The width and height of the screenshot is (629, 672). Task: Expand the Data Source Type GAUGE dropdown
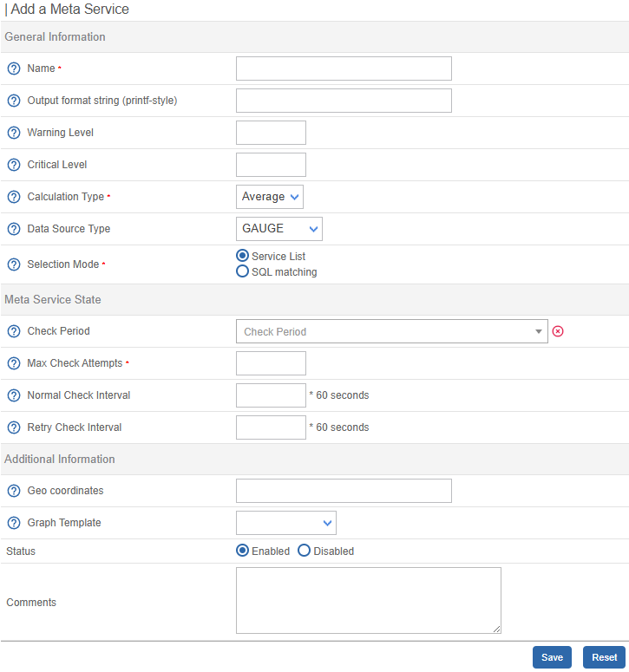tap(278, 229)
